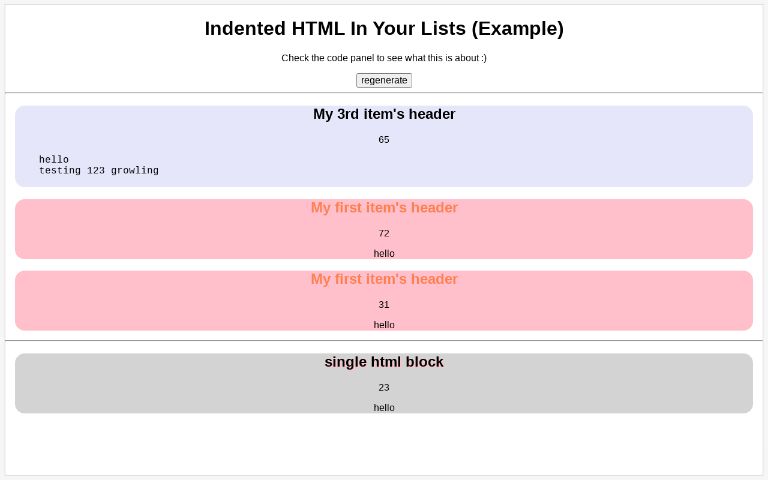Screen dimensions: 768x480
Task: Select the "single html block" heading
Action: [x=384, y=362]
